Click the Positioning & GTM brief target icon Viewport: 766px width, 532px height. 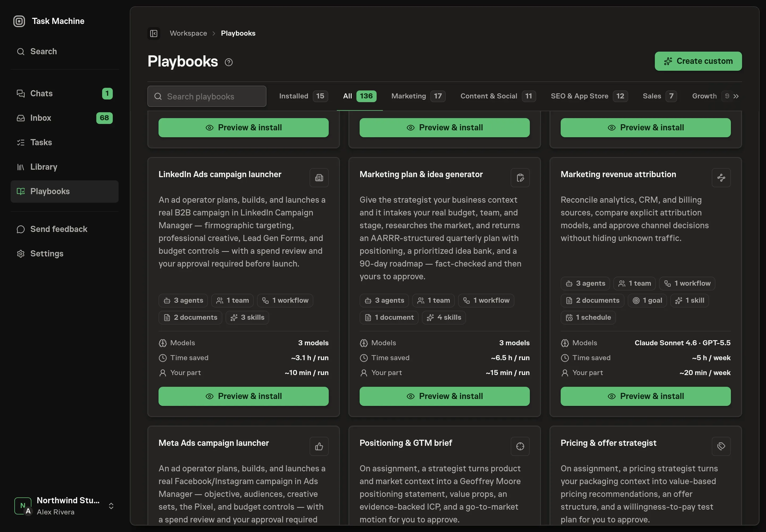click(x=520, y=446)
